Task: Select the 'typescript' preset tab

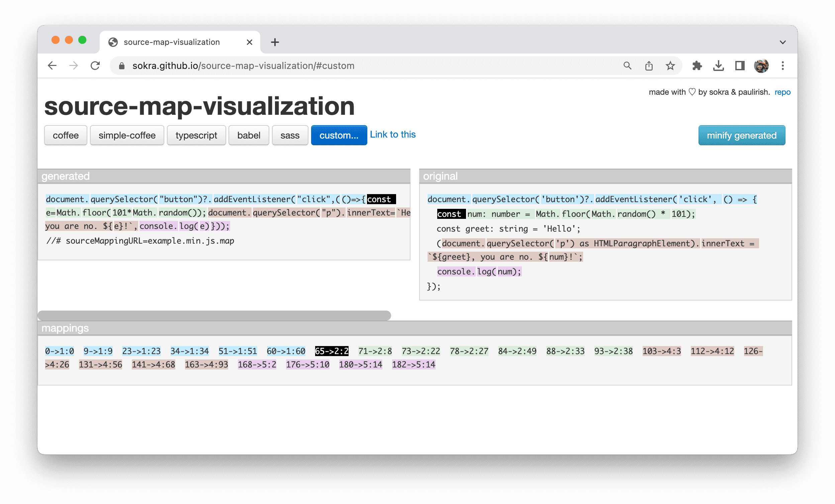Action: [195, 136]
